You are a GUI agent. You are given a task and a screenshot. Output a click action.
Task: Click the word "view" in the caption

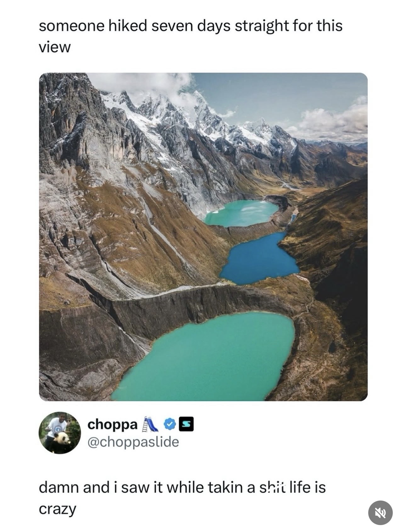[55, 48]
